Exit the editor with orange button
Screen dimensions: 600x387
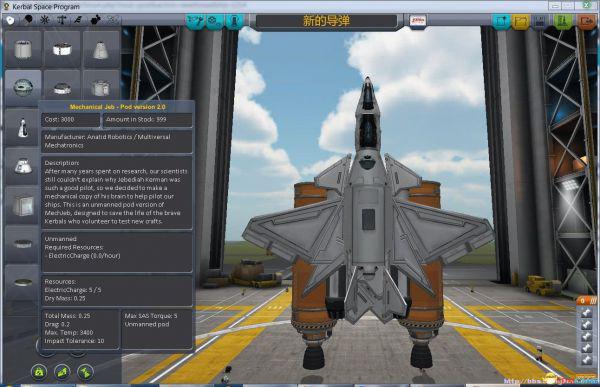coord(586,21)
